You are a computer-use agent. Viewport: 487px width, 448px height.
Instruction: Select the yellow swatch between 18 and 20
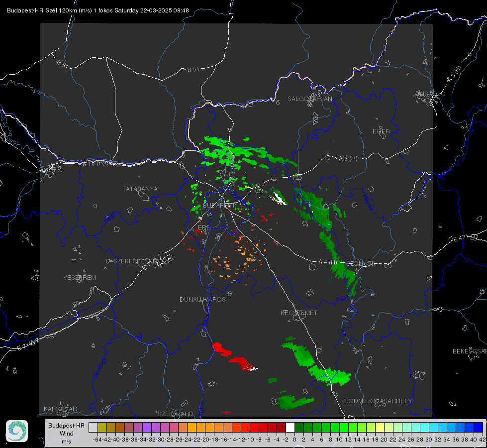[x=380, y=428]
